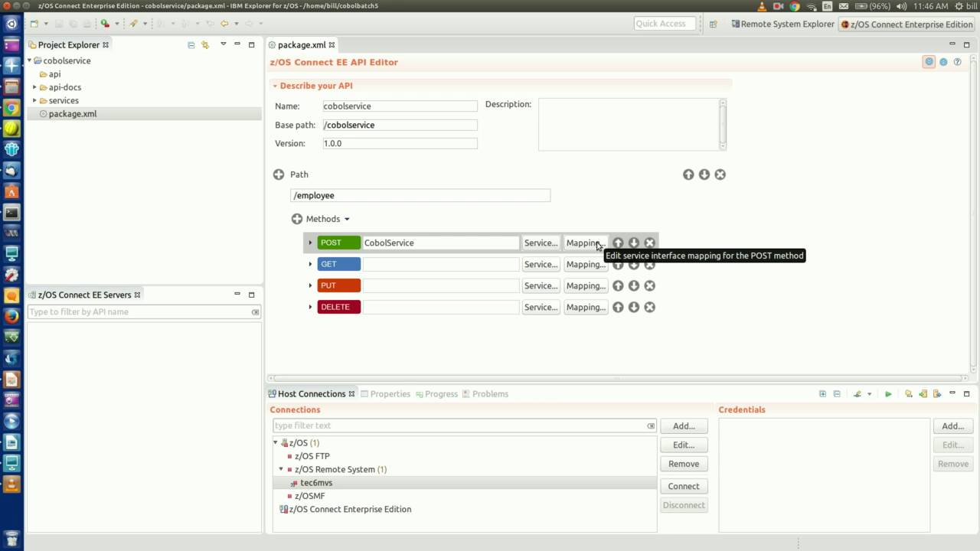Click the first blue globe icon in API Editor header
The width and height of the screenshot is (980, 551).
(929, 62)
